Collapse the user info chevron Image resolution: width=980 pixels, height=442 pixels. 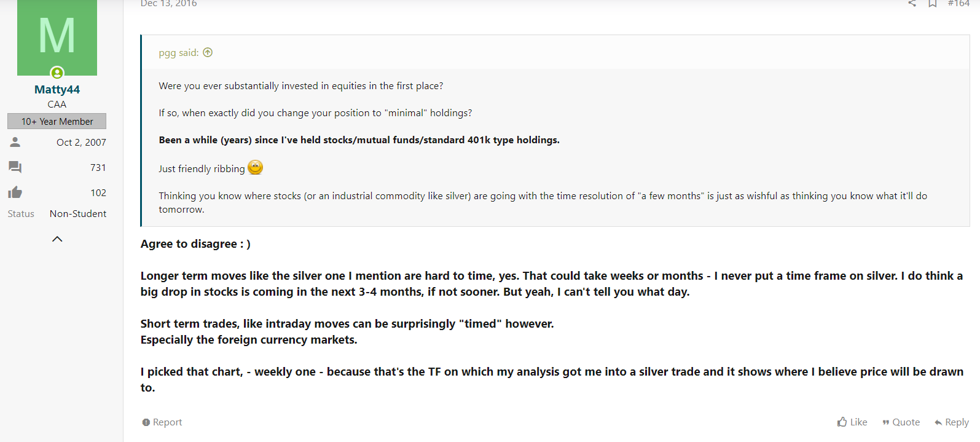[57, 239]
